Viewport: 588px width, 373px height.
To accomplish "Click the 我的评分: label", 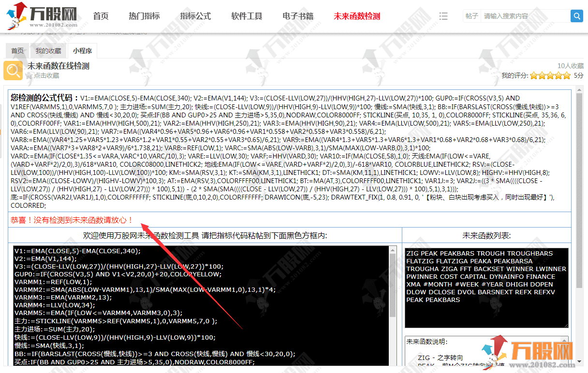I will coord(515,75).
